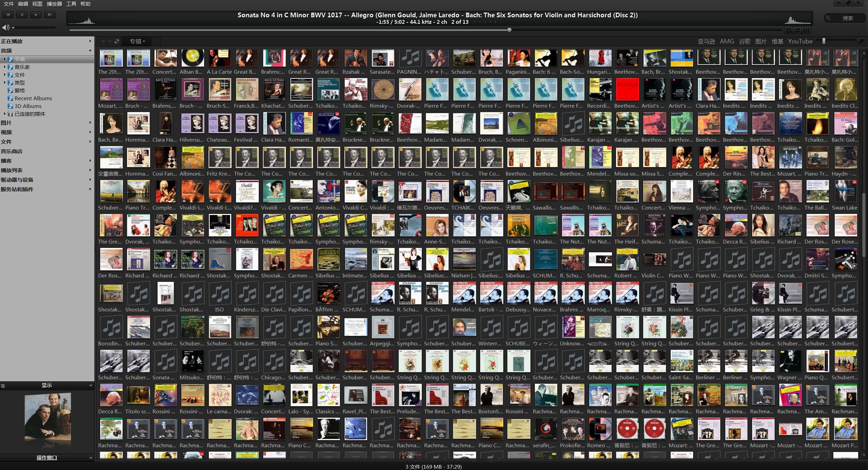Open the Carmen ... album thumbnail
The image size is (868, 470).
click(301, 260)
